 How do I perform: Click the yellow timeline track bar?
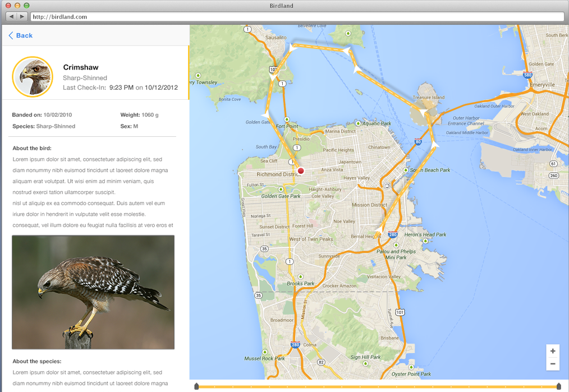(378, 387)
